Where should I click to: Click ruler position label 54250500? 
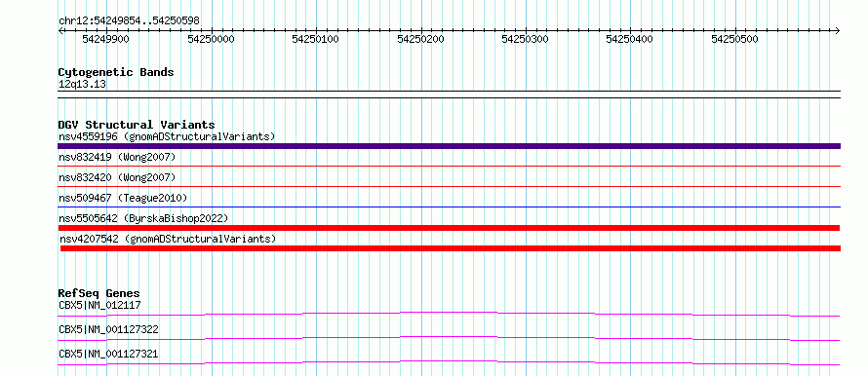pyautogui.click(x=734, y=39)
